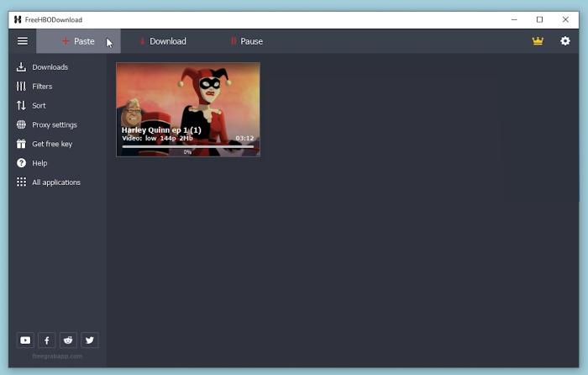
Task: Open Sort options
Action: click(31, 105)
